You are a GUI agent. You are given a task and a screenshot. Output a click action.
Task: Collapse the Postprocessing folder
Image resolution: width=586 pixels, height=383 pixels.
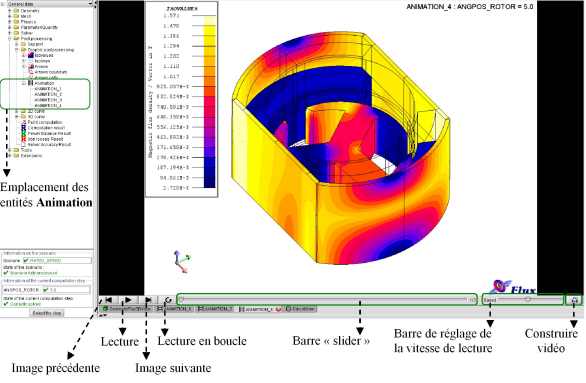[9, 38]
